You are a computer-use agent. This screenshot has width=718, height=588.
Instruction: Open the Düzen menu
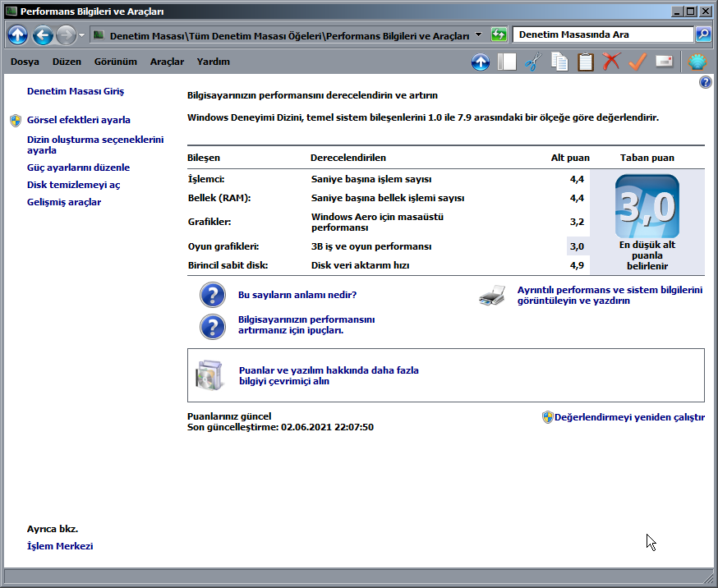(67, 62)
